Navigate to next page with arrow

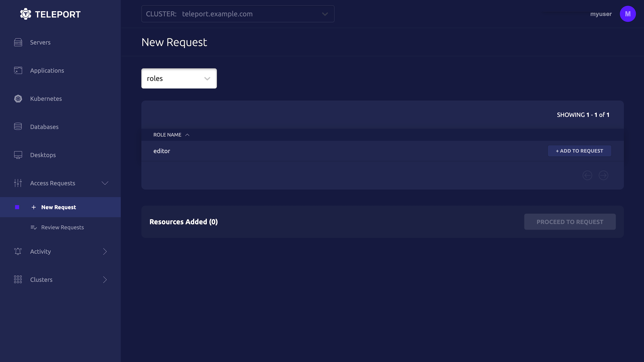pyautogui.click(x=603, y=175)
